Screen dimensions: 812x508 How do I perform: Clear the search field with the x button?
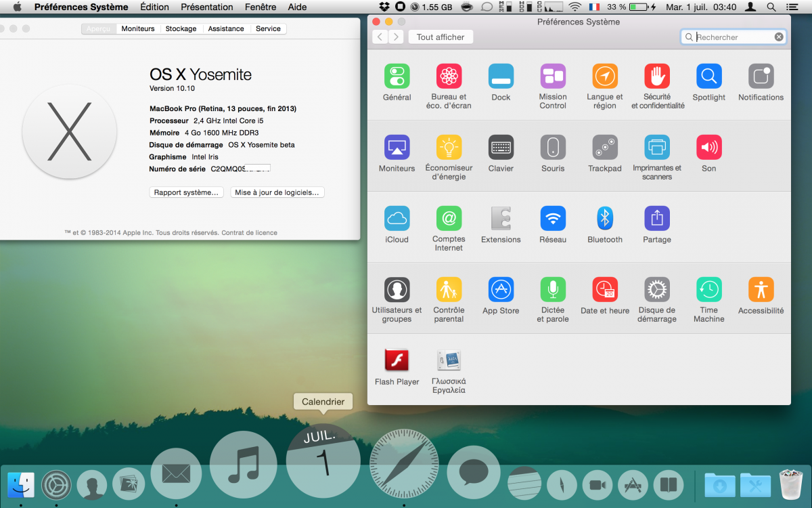coord(779,37)
